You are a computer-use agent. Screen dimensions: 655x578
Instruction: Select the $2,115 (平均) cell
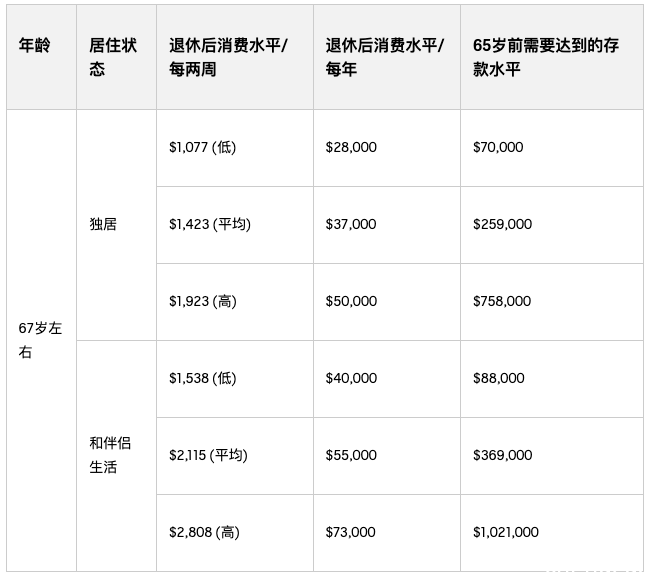point(235,456)
